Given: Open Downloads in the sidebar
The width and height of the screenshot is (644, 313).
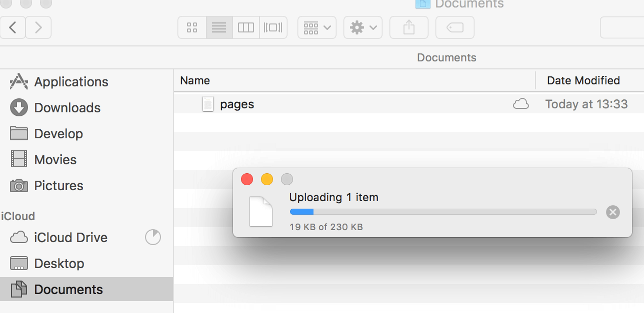Looking at the screenshot, I should click(x=67, y=108).
